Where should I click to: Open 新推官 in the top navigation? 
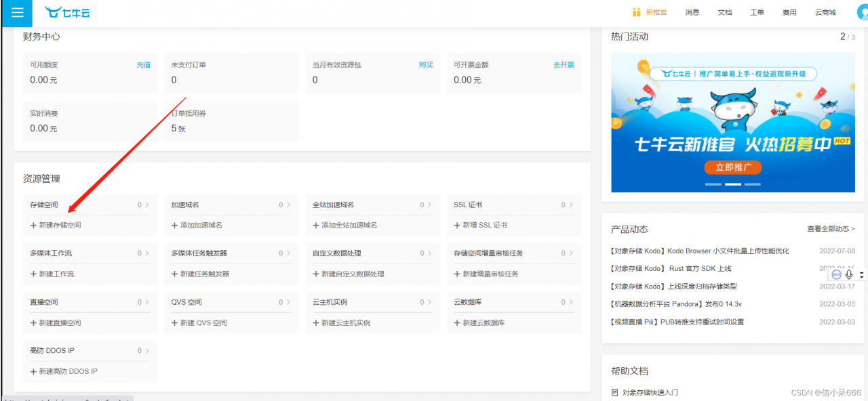656,12
